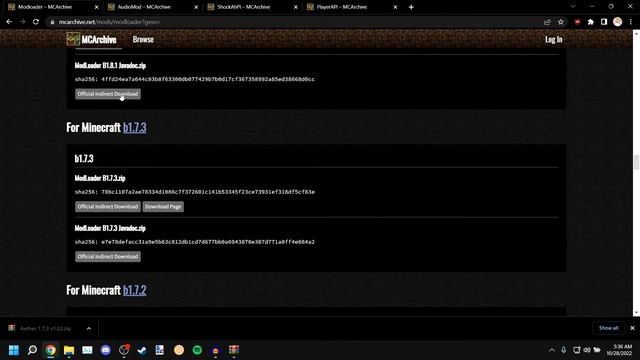
Task: Open the red extension icon
Action: [x=577, y=22]
